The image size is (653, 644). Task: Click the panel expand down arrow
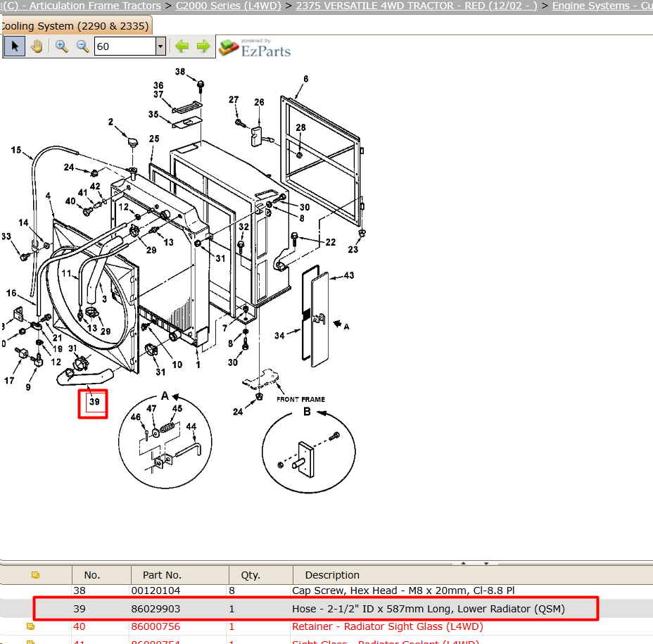(x=486, y=563)
